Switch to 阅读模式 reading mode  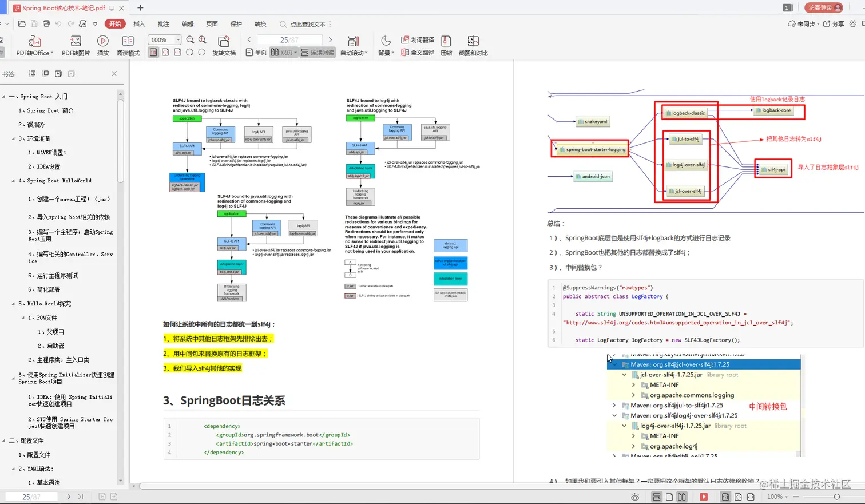(x=128, y=46)
